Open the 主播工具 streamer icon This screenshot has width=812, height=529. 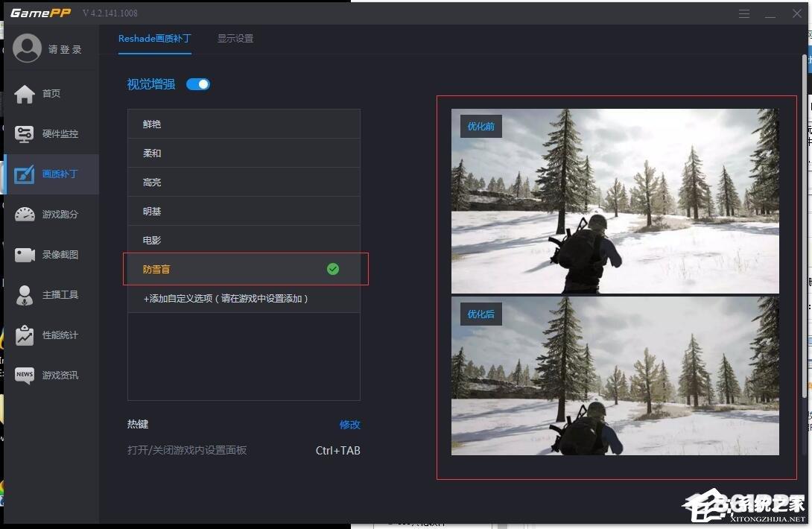[x=25, y=295]
